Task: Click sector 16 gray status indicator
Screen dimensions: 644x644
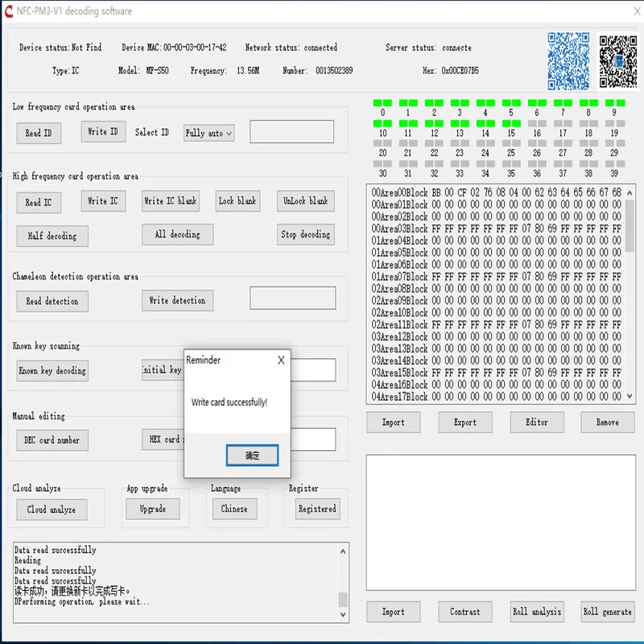Action: pos(537,123)
